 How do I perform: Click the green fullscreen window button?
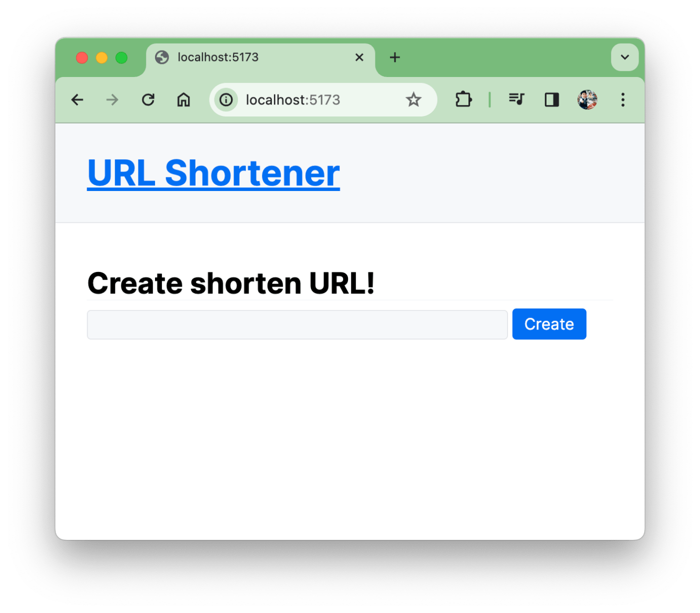coord(121,58)
